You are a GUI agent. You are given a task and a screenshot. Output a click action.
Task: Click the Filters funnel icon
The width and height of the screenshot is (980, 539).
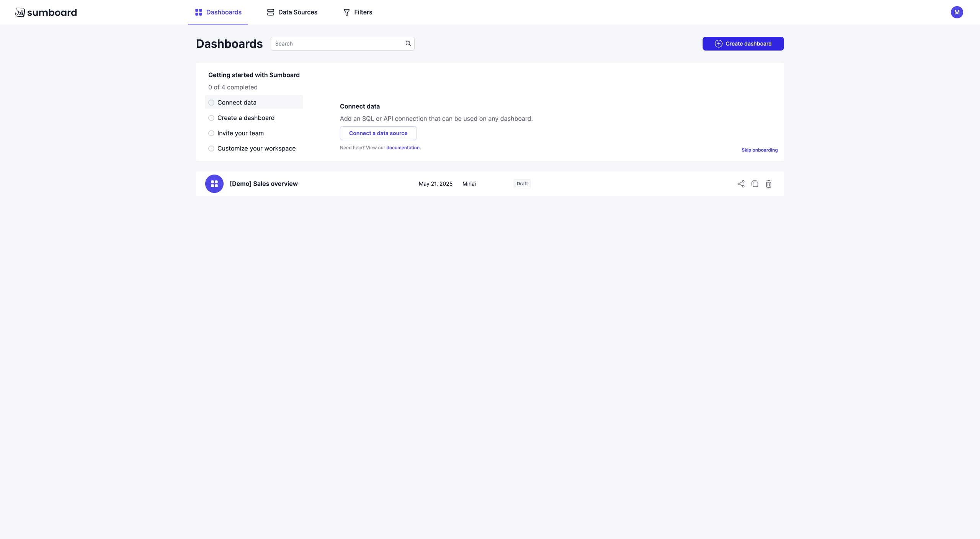pyautogui.click(x=346, y=12)
